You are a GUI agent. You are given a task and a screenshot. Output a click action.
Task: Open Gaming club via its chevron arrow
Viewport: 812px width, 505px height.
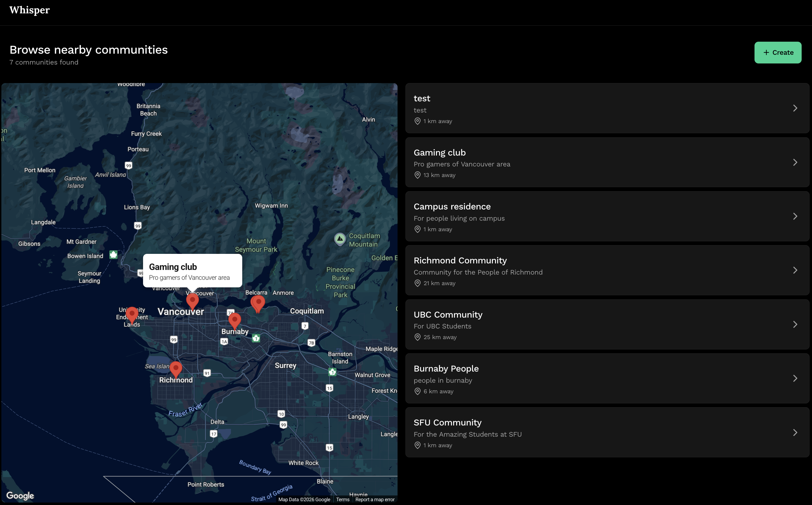tap(795, 162)
